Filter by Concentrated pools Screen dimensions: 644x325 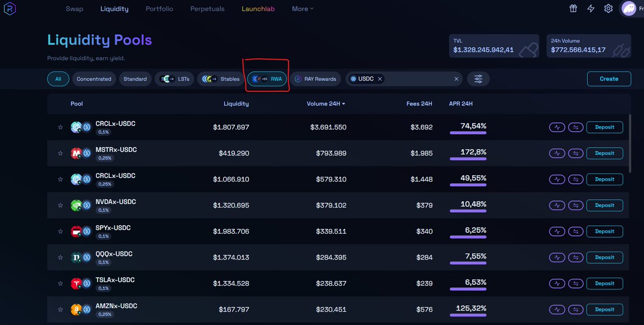pos(94,79)
